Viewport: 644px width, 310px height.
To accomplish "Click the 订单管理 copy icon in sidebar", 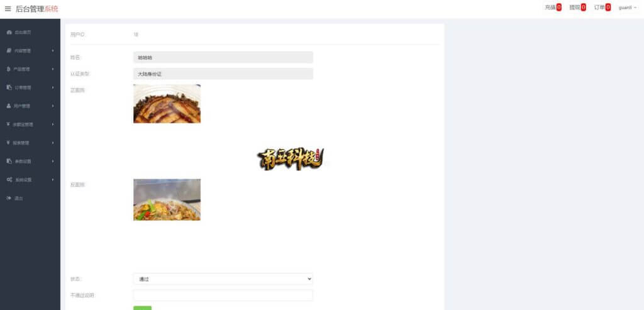I will coord(9,87).
